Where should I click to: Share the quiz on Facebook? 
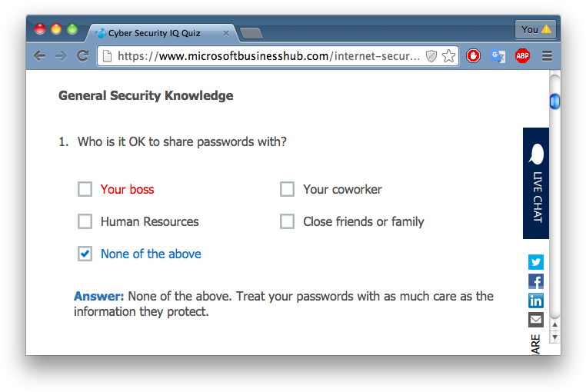coord(535,281)
